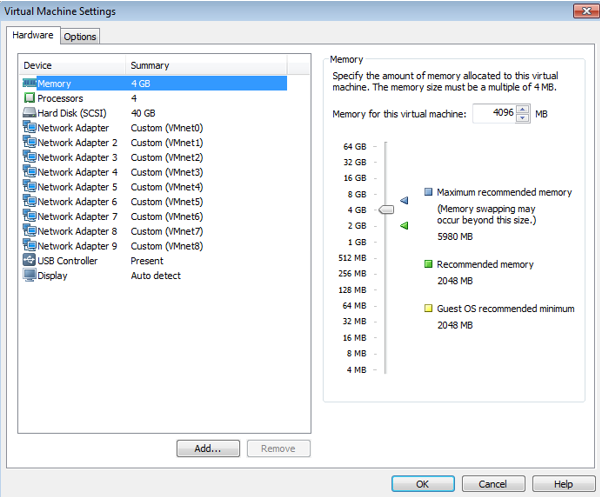
Task: Click the Network Adapter 5 icon
Action: click(28, 187)
